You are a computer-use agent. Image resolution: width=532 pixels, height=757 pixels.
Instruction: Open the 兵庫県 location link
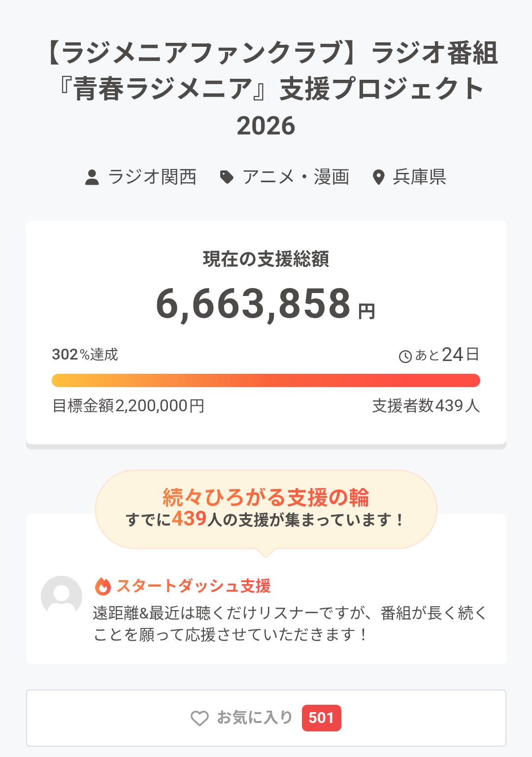click(x=419, y=177)
